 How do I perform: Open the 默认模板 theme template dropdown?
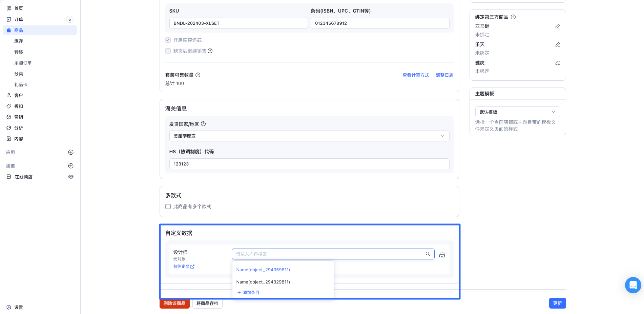518,112
